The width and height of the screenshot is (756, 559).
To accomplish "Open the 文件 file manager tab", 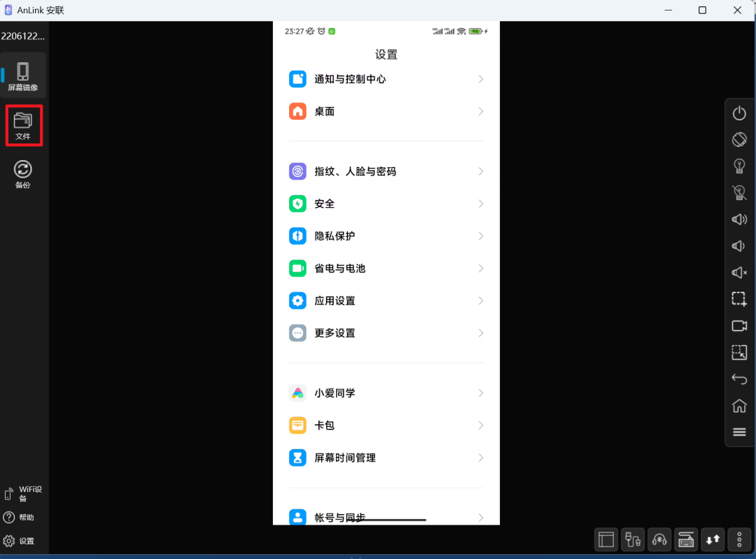I will point(24,125).
